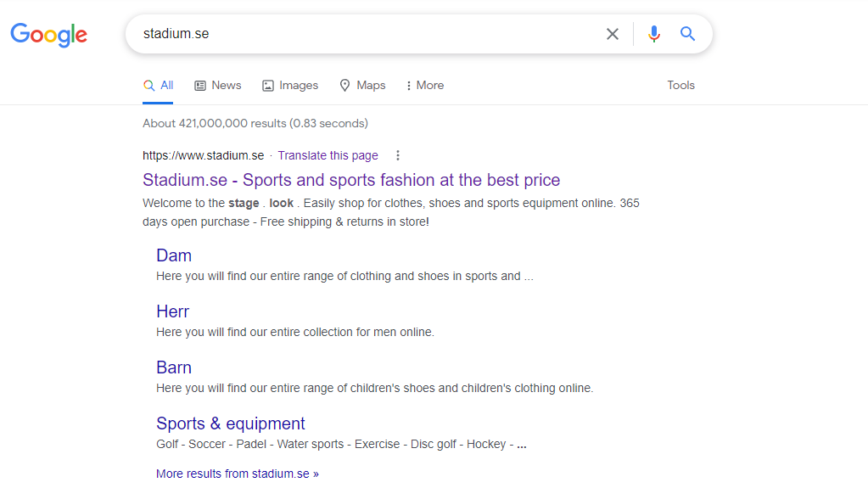The width and height of the screenshot is (868, 499).
Task: Switch to the News tab
Action: (217, 86)
